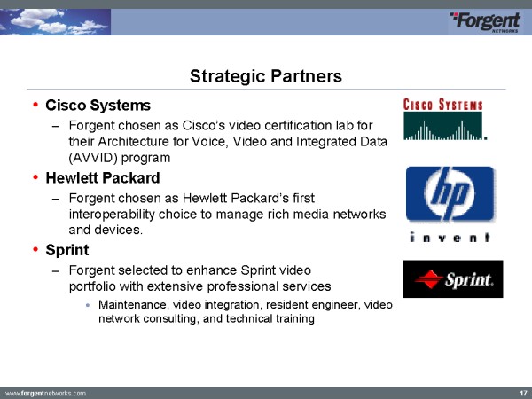Click the red bullet beside Sprint
532x399 pixels.
point(34,249)
